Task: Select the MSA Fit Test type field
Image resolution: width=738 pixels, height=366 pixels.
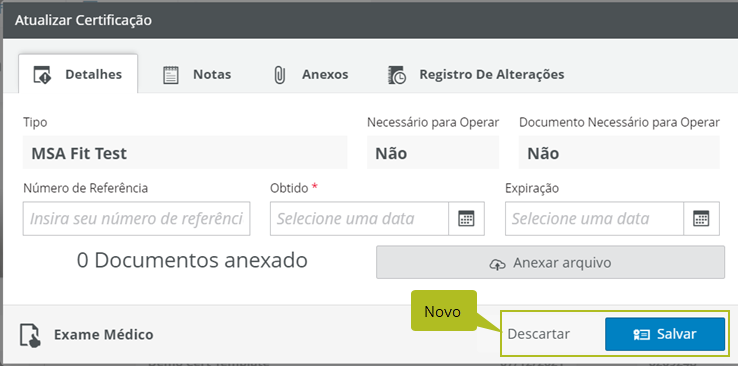Action: coord(185,152)
